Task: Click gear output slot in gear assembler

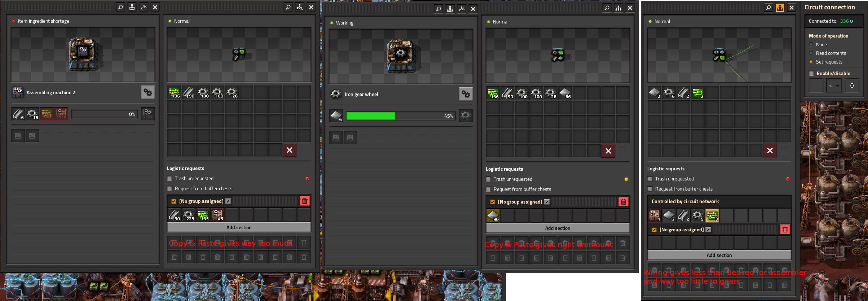Action: click(466, 115)
